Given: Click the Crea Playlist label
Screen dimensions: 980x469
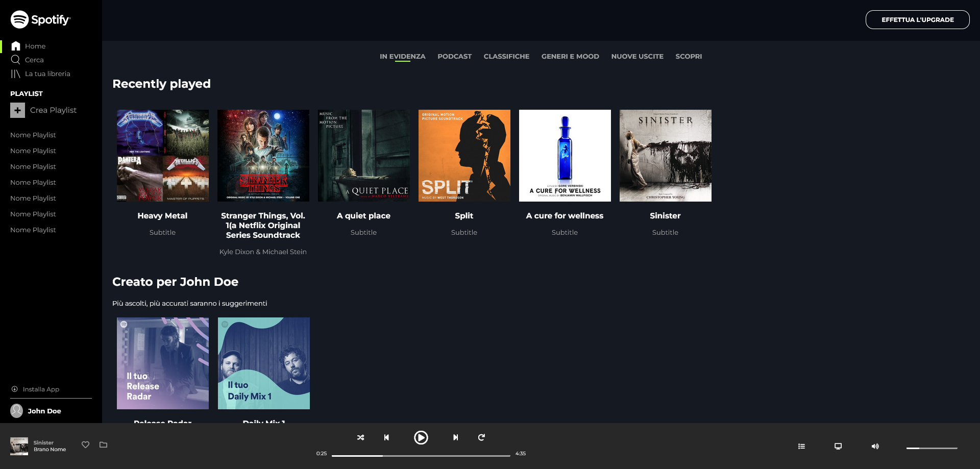Looking at the screenshot, I should 53,110.
